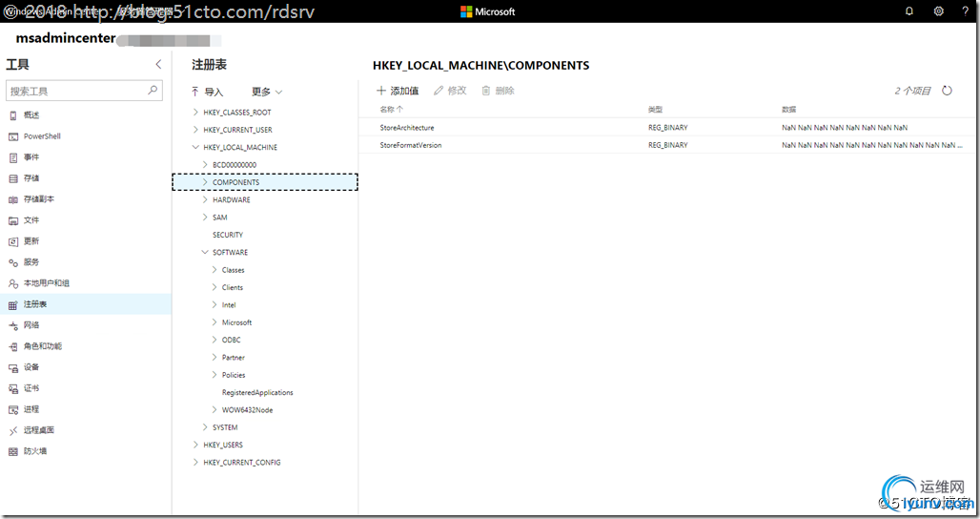Open the 服务 services icon
Screen dimensions: 980x519
13,262
